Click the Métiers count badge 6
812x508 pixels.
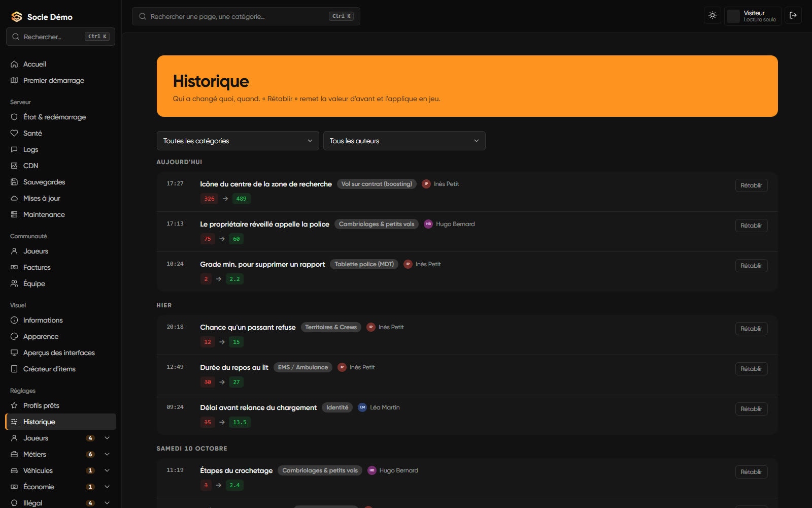pyautogui.click(x=90, y=454)
